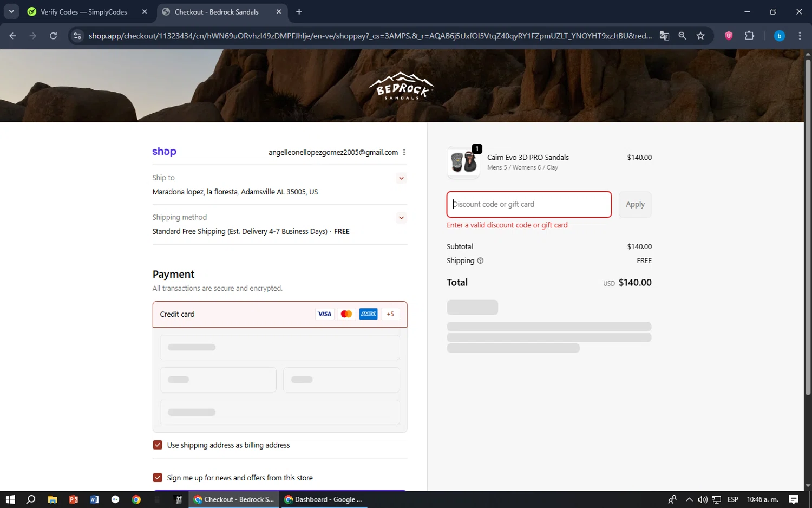Change the ESP keyboard language
This screenshot has height=508, width=812.
coord(733,499)
